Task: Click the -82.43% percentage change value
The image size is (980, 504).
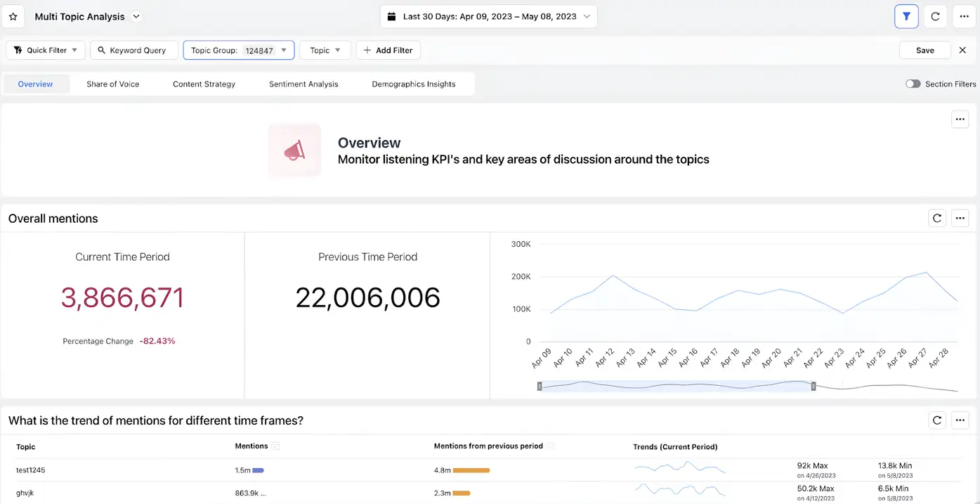Action: pyautogui.click(x=157, y=341)
